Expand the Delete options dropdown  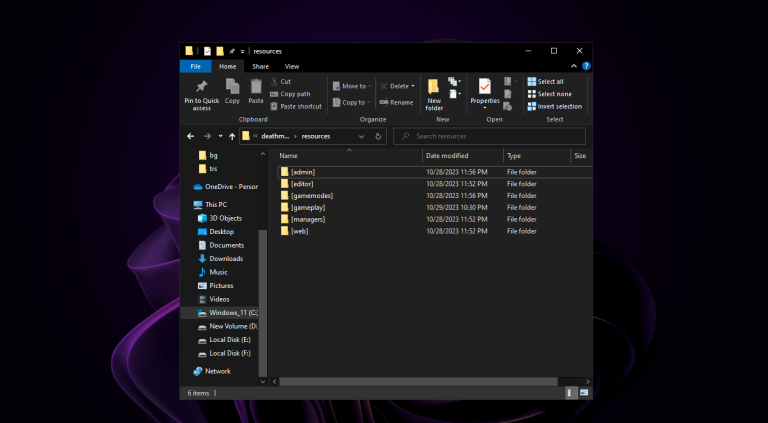413,86
